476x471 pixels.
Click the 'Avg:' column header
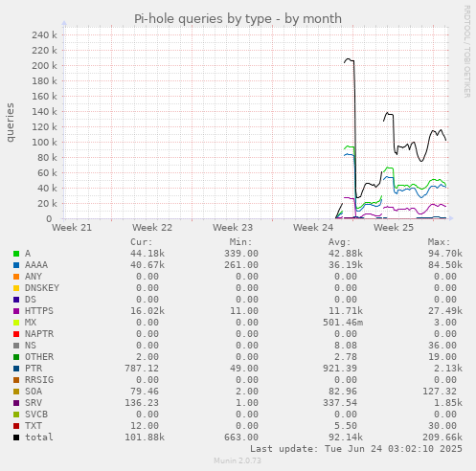[x=340, y=242]
